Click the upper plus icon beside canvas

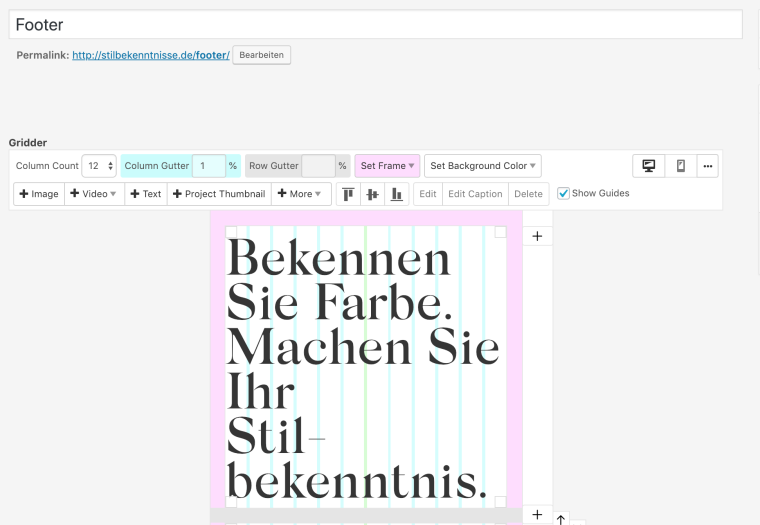click(x=537, y=236)
